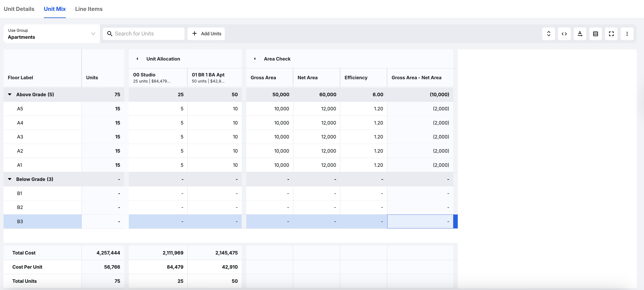The image size is (644, 290).
Task: Collapse the Above Grade (5) group
Action: [x=10, y=94]
